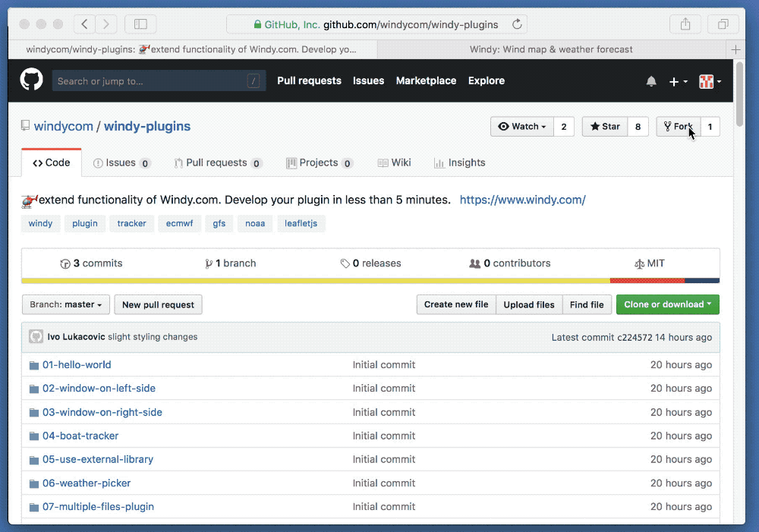Viewport: 759px width, 532px height.
Task: View the 3 commits history
Action: coord(92,263)
